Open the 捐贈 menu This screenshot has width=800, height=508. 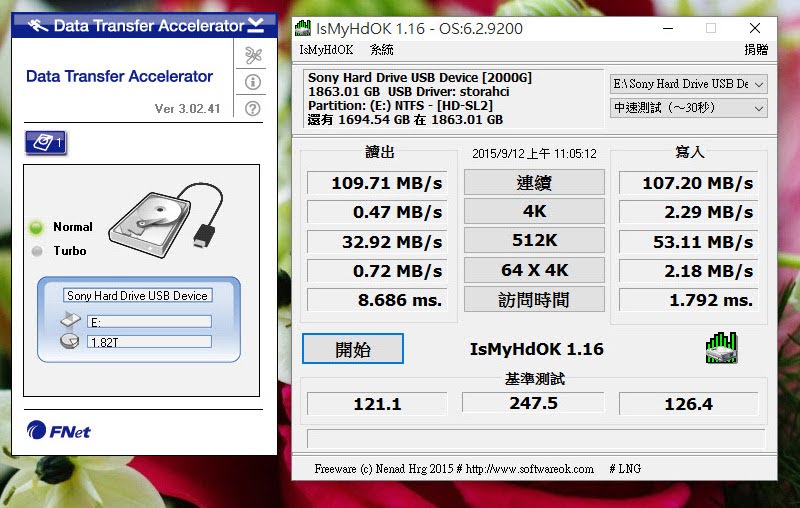[x=756, y=50]
